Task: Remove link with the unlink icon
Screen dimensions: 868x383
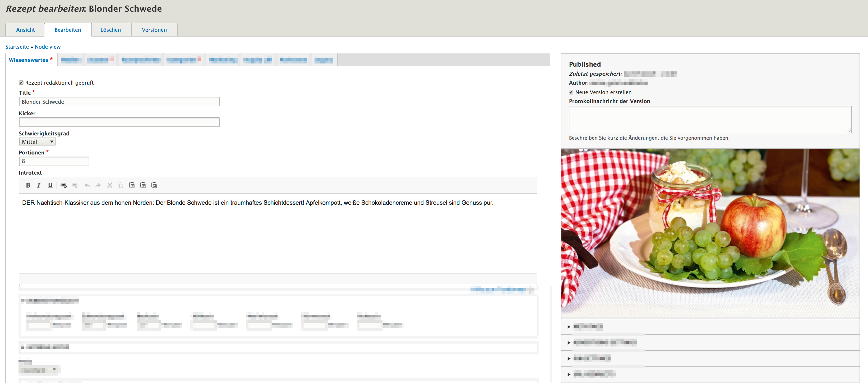Action: point(75,185)
